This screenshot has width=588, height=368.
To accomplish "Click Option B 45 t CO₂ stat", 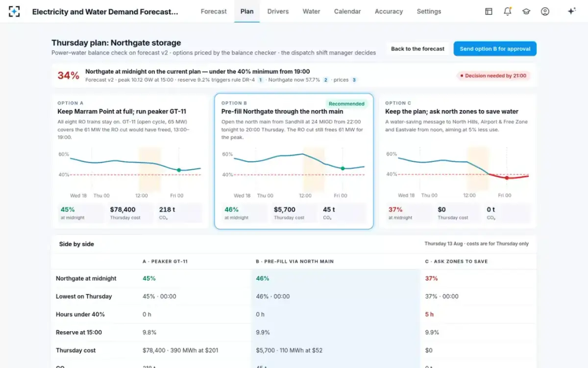I will click(x=343, y=213).
